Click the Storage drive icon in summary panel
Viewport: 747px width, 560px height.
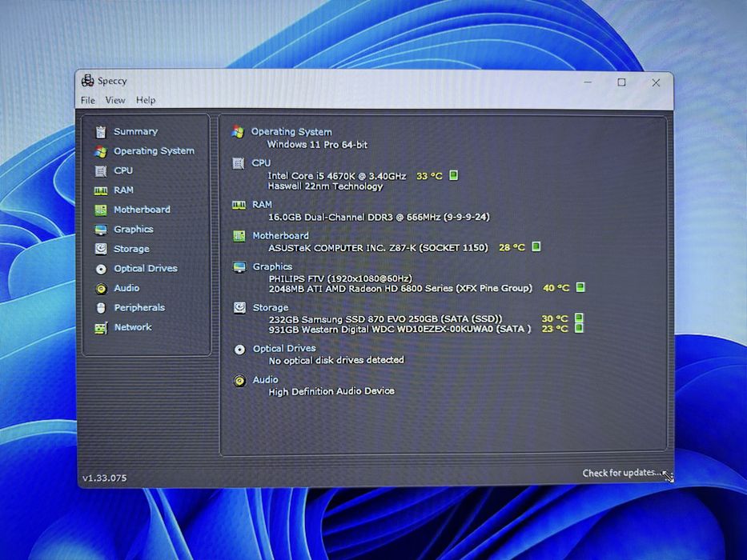pyautogui.click(x=239, y=308)
